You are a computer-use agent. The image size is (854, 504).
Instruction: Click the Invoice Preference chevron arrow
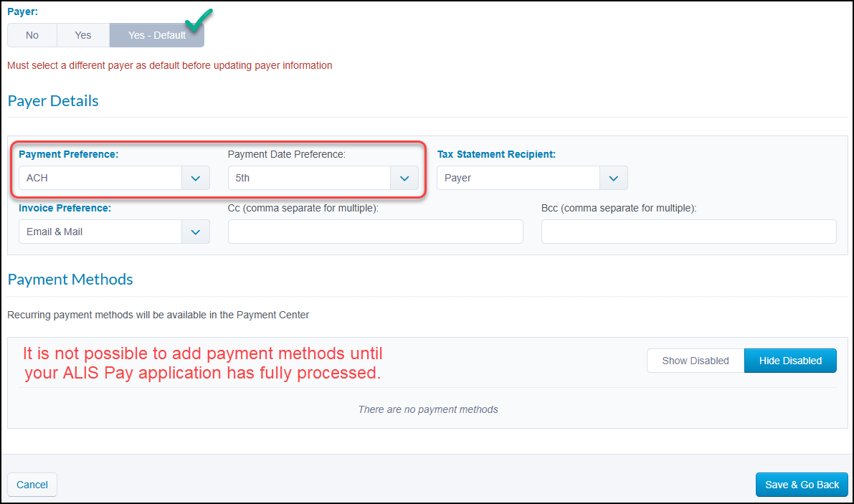coord(196,232)
